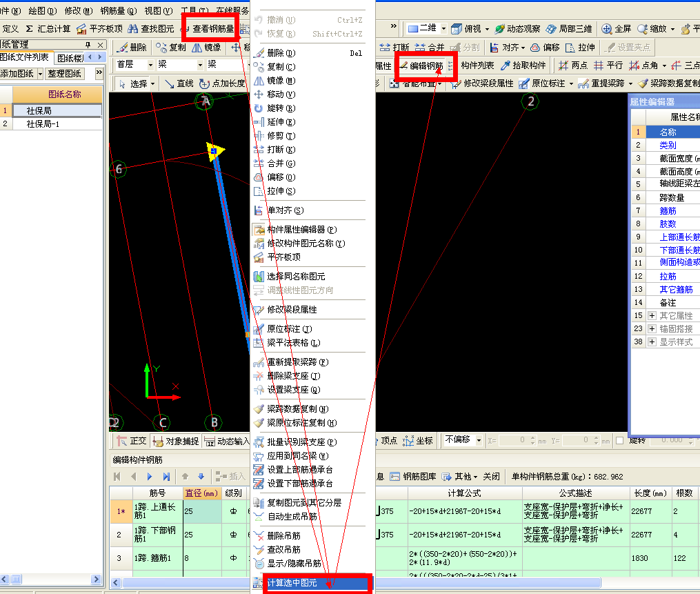Click last record arrow in rebar panel
Screen dimensions: 700x594
point(166,477)
